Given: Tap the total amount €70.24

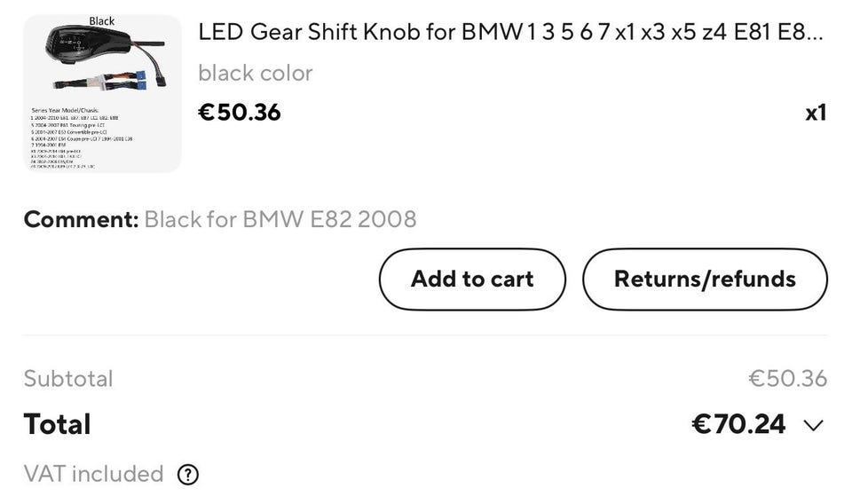Looking at the screenshot, I should point(738,424).
